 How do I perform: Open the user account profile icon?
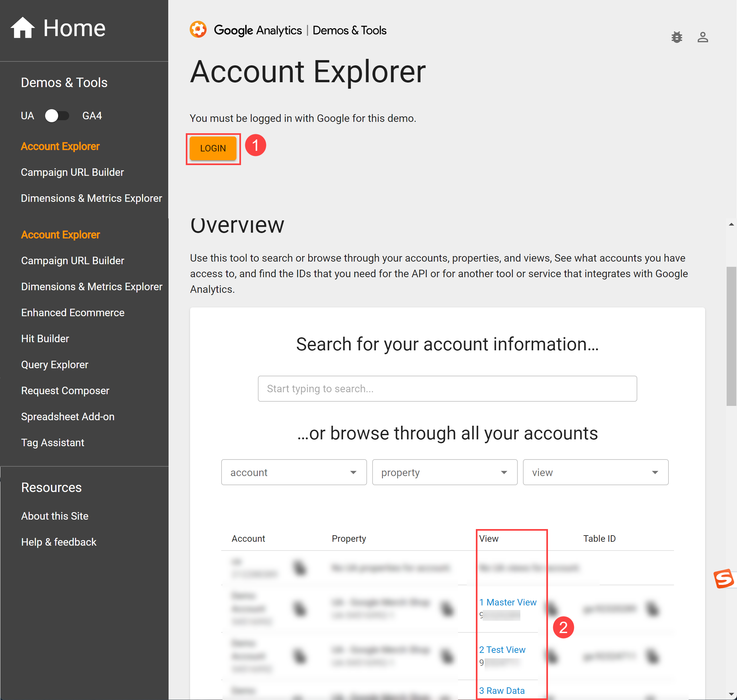click(x=703, y=37)
